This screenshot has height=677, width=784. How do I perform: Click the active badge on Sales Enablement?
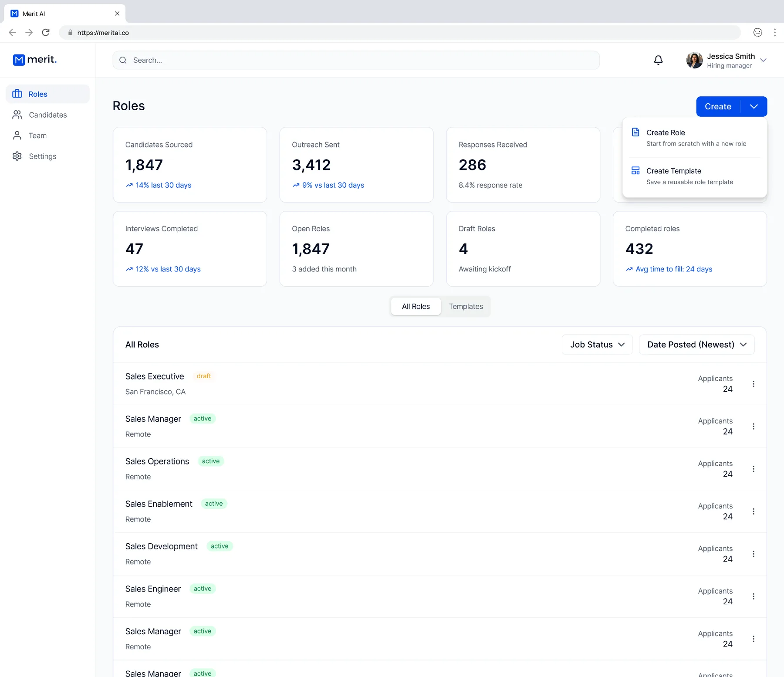(214, 504)
